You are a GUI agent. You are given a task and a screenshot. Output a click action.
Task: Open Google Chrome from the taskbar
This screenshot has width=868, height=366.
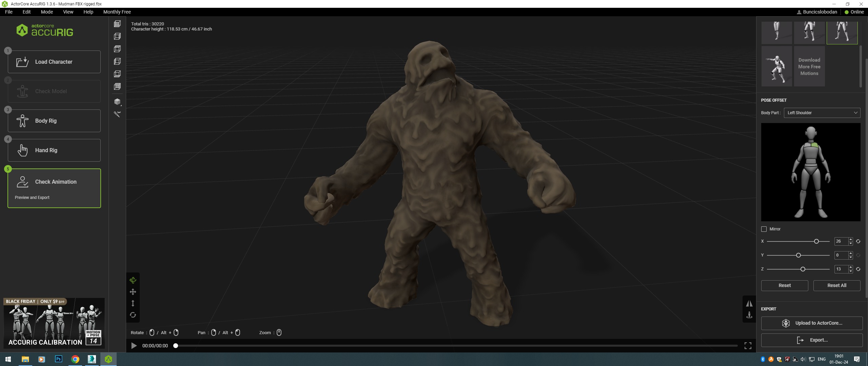coord(75,359)
